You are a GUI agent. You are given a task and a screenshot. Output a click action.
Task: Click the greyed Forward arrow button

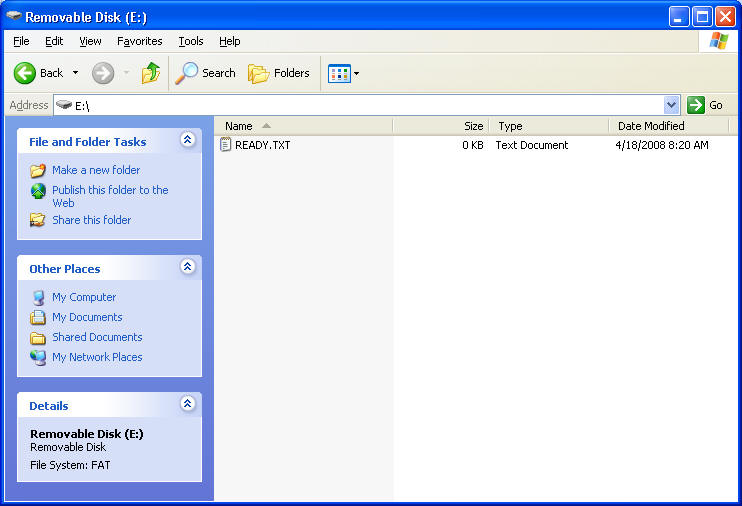[103, 73]
